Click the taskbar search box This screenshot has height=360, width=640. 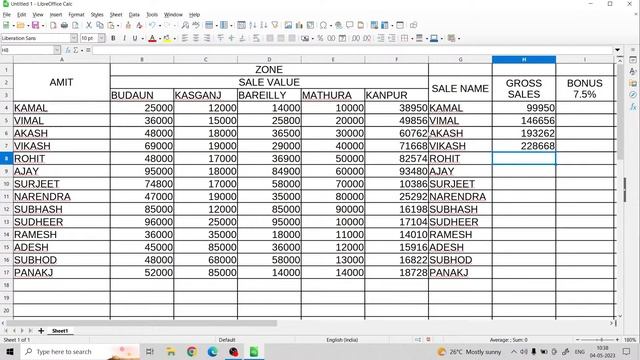(81, 351)
